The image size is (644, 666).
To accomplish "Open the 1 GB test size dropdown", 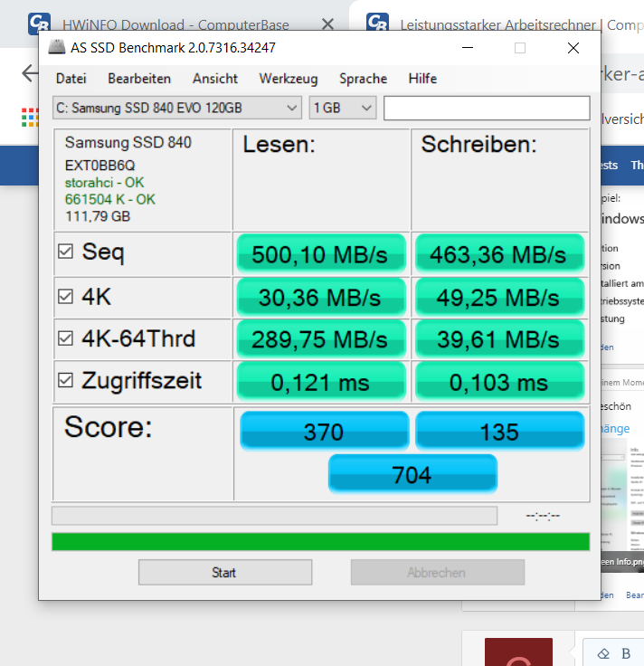I will point(343,108).
